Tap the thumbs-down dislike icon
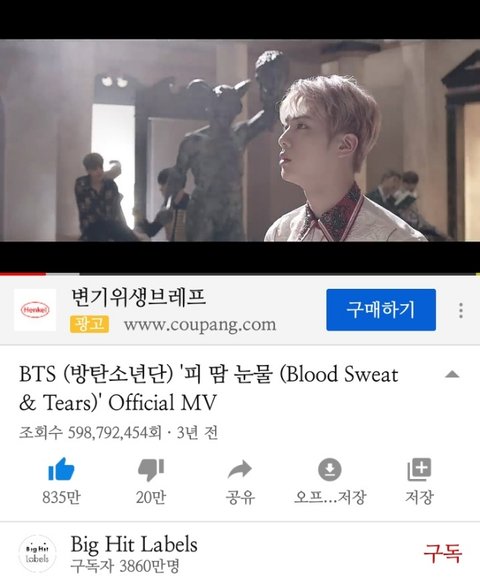The height and width of the screenshot is (585, 480). click(x=151, y=470)
